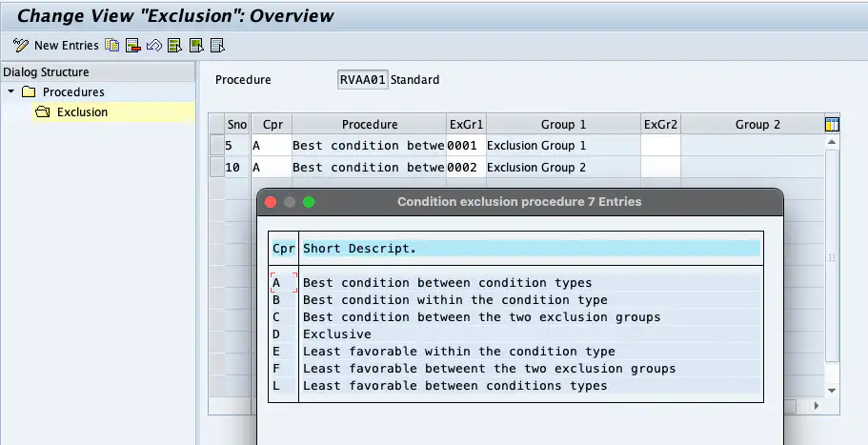
Task: Click the Deselect All toolbar icon
Action: pos(217,46)
